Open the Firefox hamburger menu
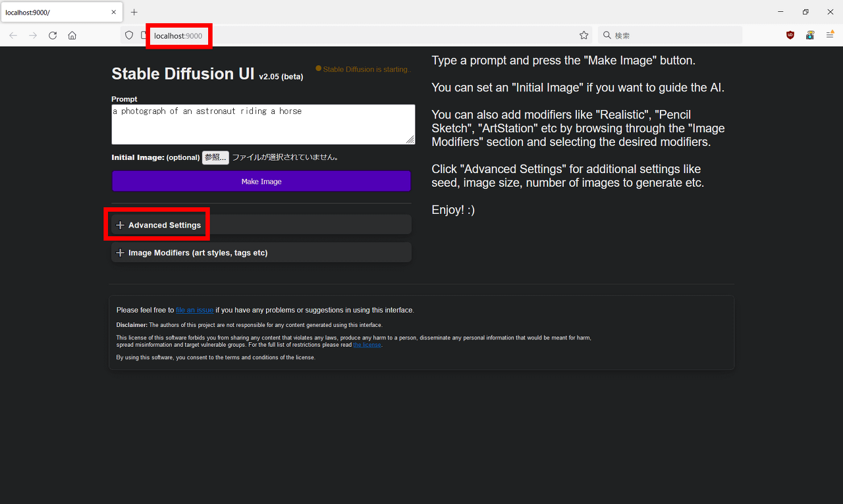Viewport: 843px width, 504px height. pos(830,36)
